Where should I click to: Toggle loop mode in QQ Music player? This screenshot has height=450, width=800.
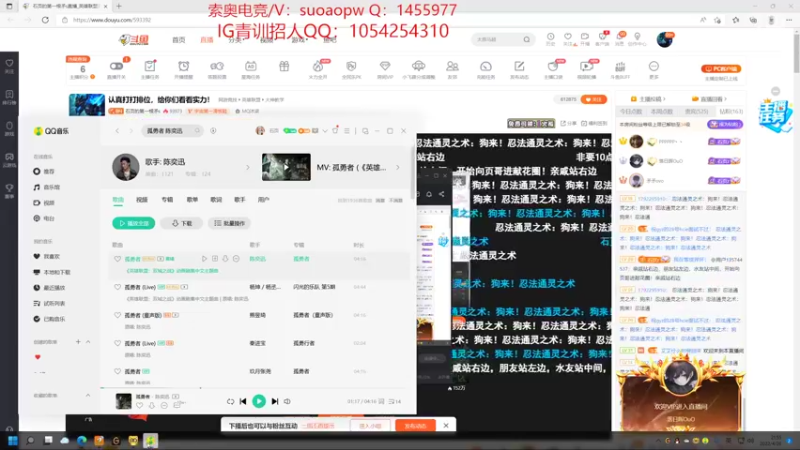[x=230, y=402]
